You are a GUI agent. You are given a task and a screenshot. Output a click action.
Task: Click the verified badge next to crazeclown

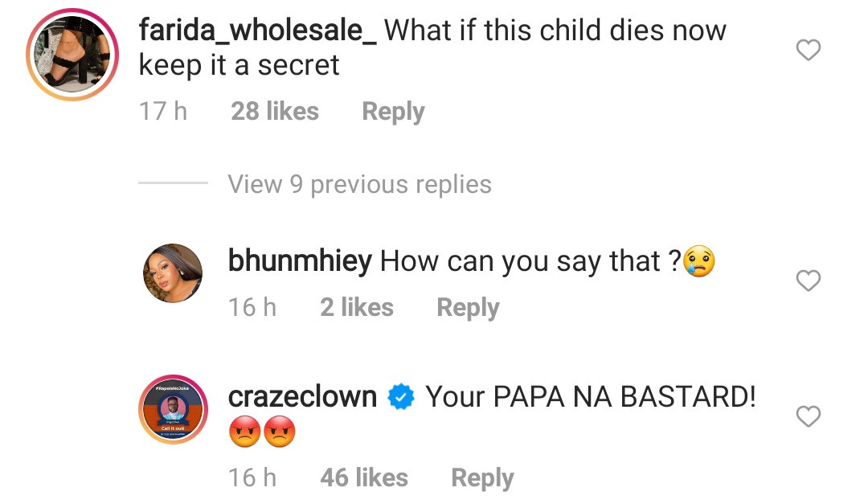point(401,397)
